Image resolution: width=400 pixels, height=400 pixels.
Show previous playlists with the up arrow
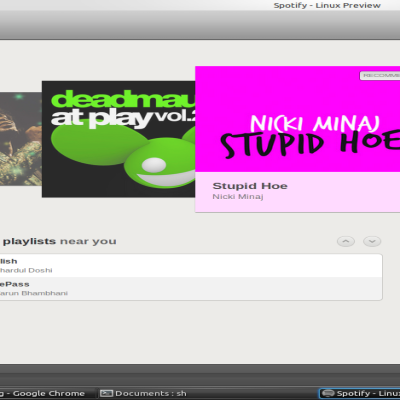coord(346,241)
